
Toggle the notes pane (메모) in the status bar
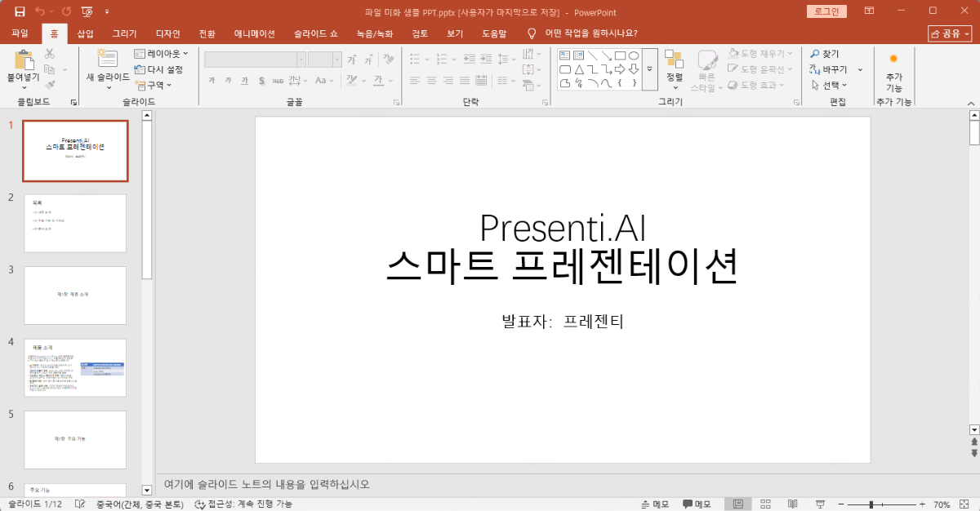coord(655,504)
